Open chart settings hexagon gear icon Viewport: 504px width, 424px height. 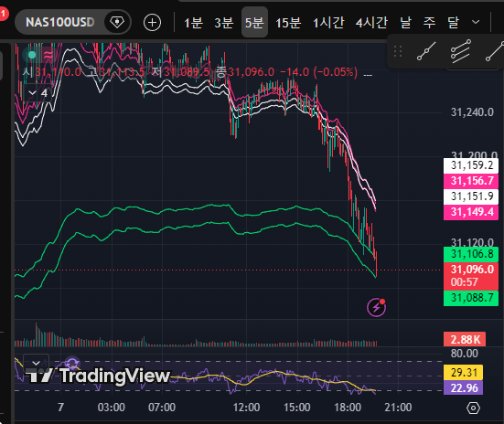[x=473, y=408]
